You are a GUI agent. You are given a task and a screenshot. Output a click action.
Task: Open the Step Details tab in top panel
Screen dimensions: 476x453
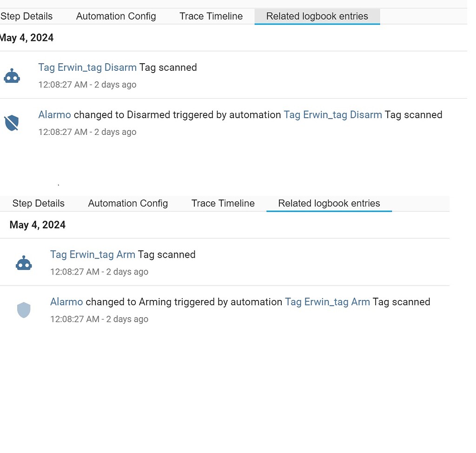(x=26, y=16)
